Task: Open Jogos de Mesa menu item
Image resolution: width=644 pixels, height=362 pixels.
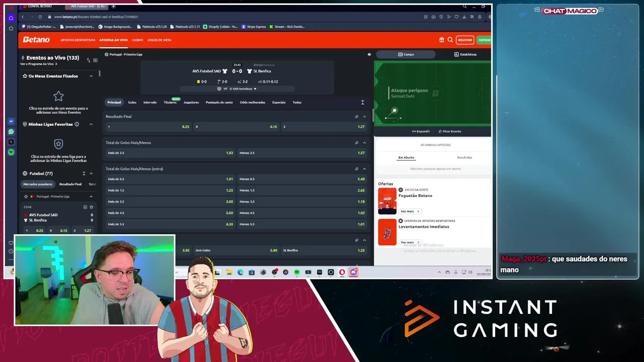Action: (x=159, y=40)
